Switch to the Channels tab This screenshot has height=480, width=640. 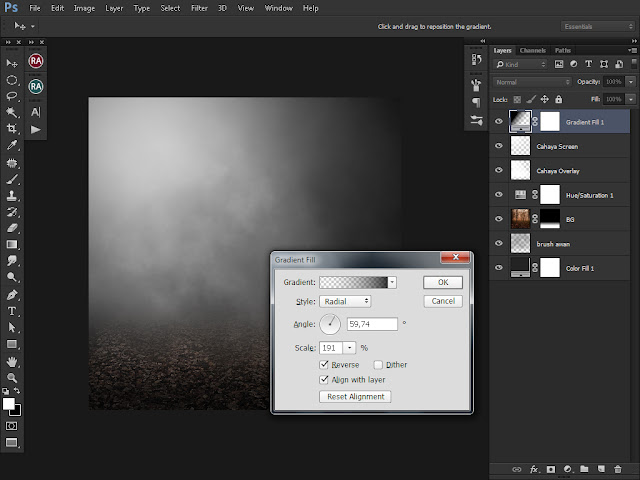click(533, 50)
